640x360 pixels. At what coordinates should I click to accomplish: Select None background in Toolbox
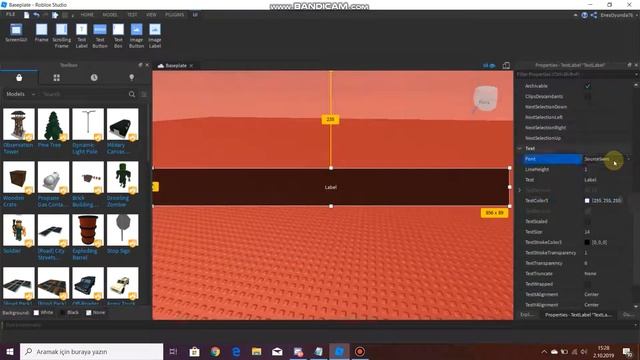click(x=89, y=313)
